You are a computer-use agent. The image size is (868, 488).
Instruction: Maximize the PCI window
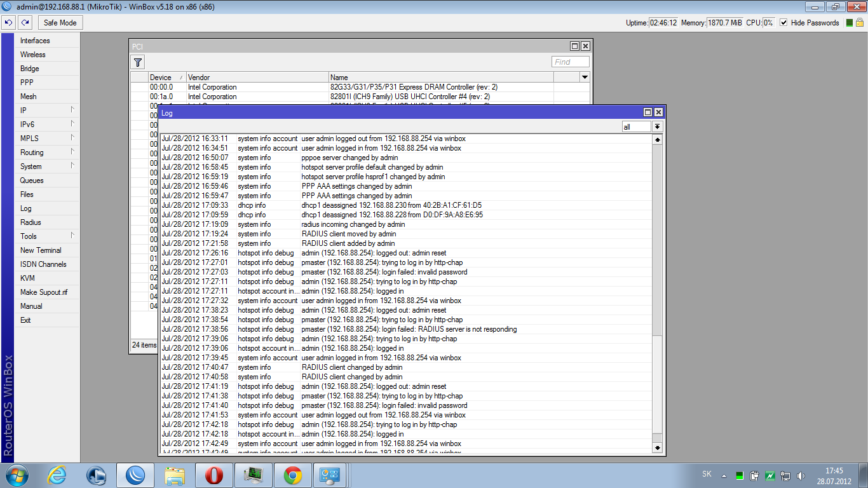point(574,46)
